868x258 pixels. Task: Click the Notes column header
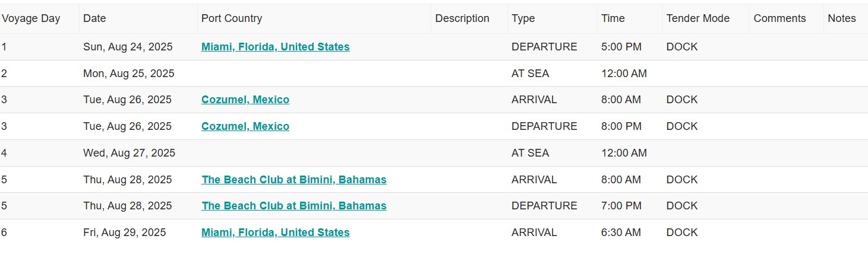(x=842, y=18)
